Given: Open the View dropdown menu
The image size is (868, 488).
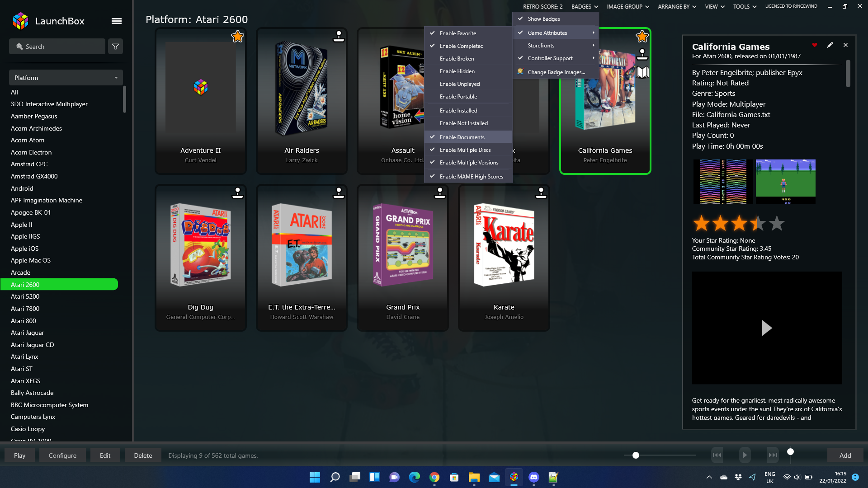Looking at the screenshot, I should [714, 7].
